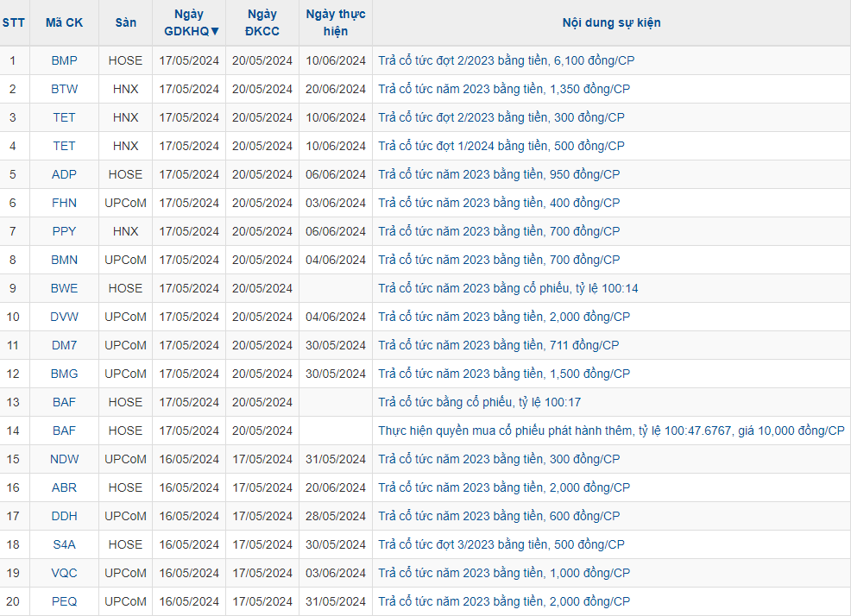Image resolution: width=851 pixels, height=616 pixels.
Task: Click the Mã CK column header
Action: click(x=64, y=22)
